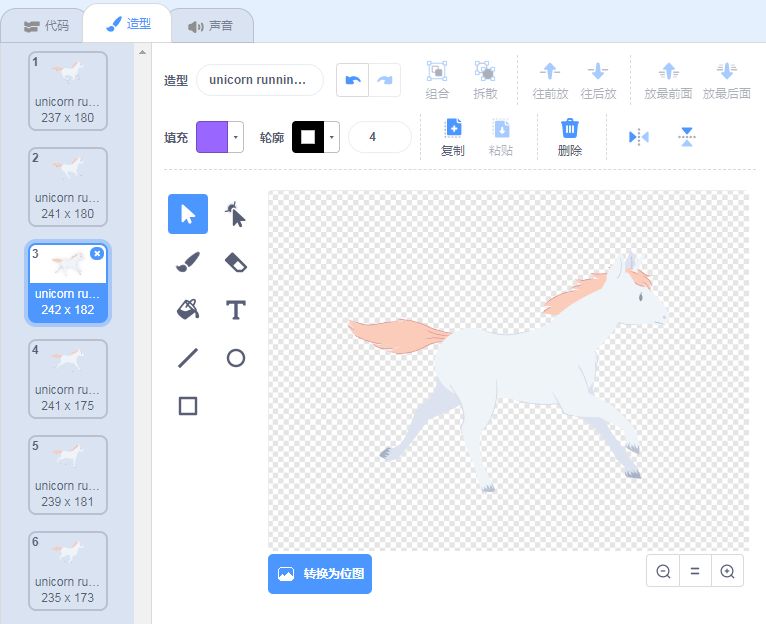Reset canvas zoom to default
The image size is (766, 624).
click(695, 571)
